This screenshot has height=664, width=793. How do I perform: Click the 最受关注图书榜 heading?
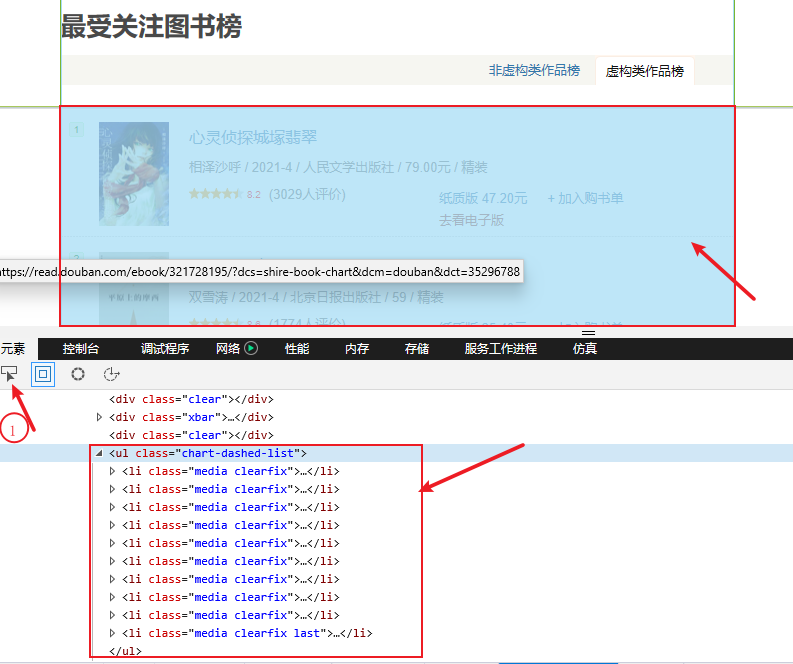(151, 26)
